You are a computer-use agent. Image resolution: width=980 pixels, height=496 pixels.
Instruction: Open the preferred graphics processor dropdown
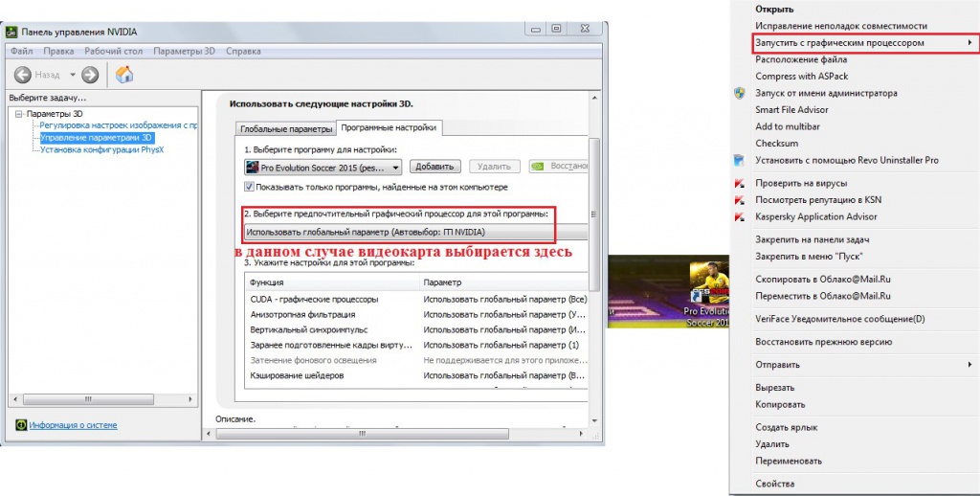pos(415,232)
